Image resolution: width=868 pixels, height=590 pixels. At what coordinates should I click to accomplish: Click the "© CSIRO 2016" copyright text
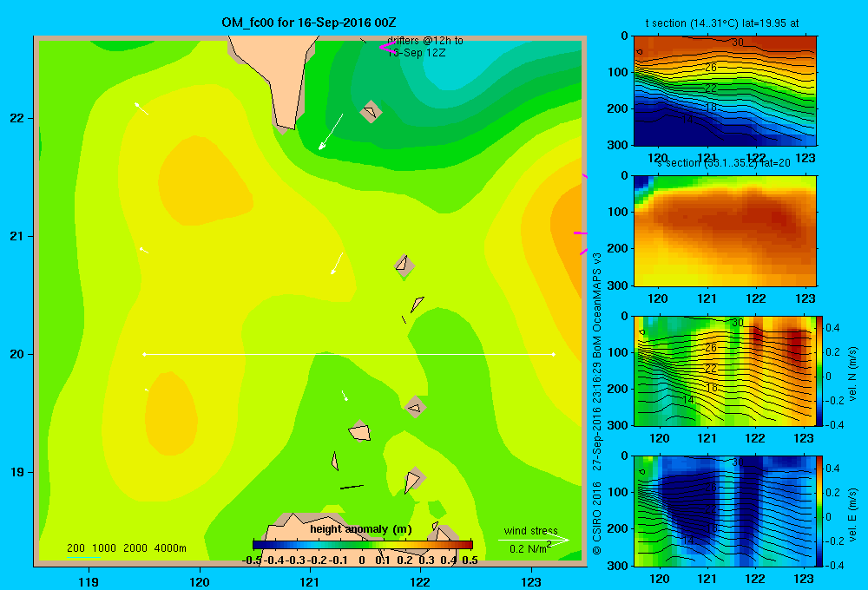(x=597, y=519)
